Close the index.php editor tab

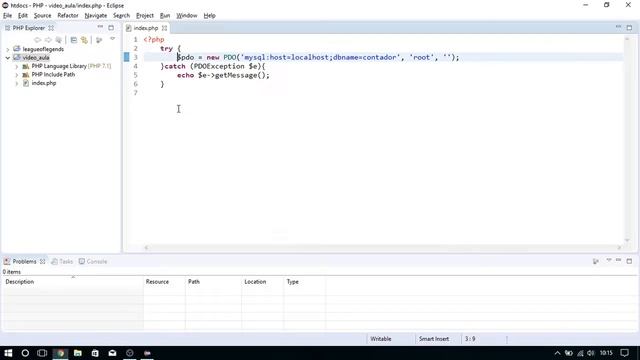(164, 28)
